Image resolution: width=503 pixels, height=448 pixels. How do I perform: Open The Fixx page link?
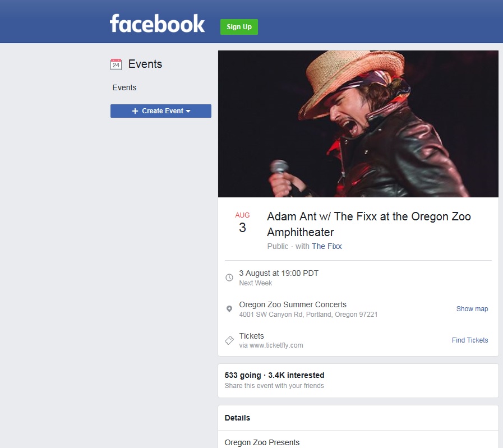coord(326,246)
